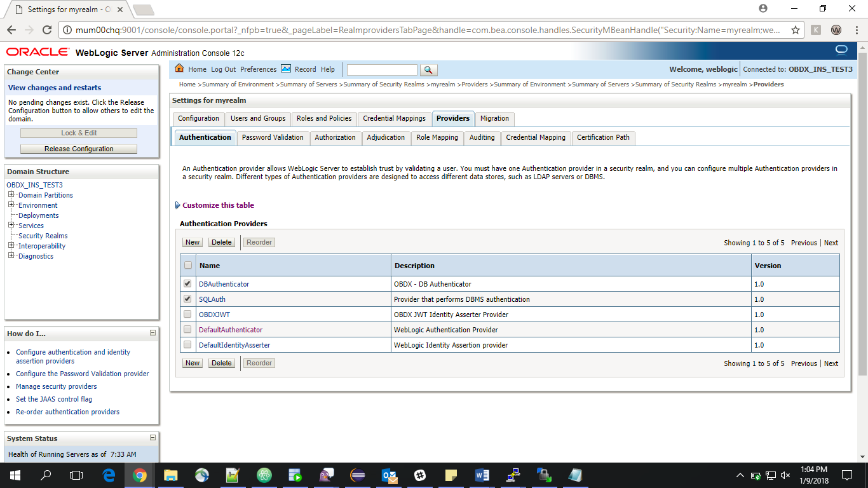Switch to the Configuration tab
Viewport: 868px width, 488px height.
(x=198, y=118)
